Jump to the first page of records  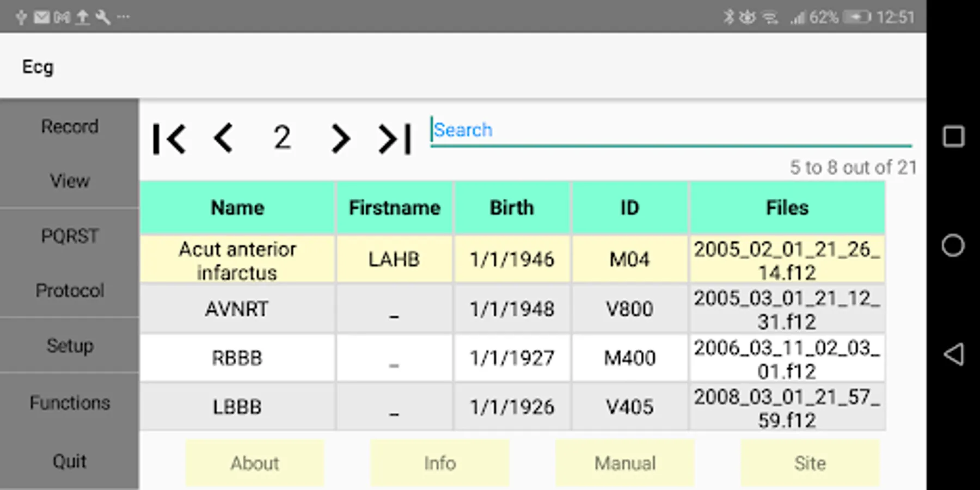click(x=170, y=139)
